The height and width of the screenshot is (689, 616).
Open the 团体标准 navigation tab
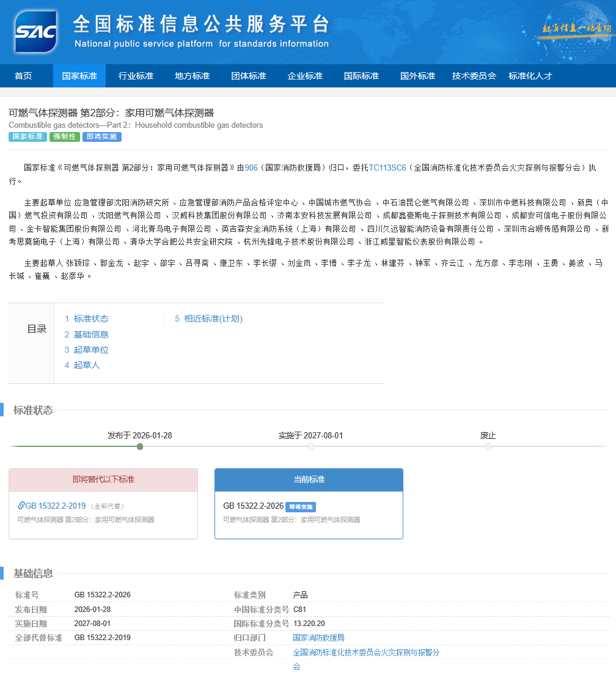coord(249,76)
